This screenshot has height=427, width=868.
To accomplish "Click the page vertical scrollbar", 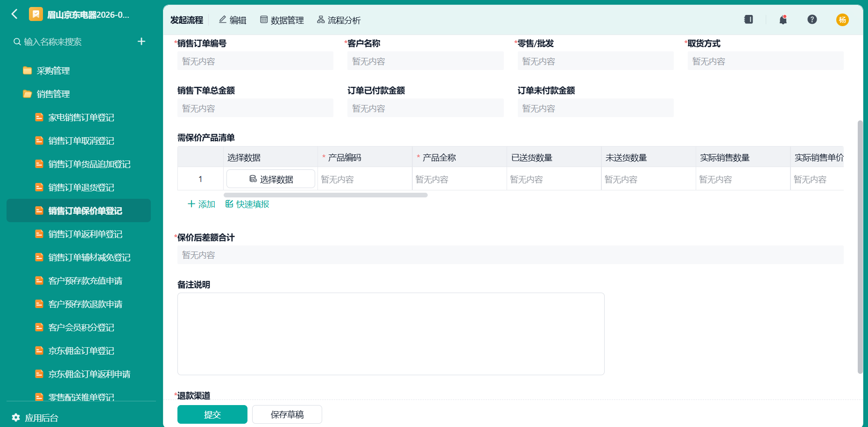I will tap(860, 247).
